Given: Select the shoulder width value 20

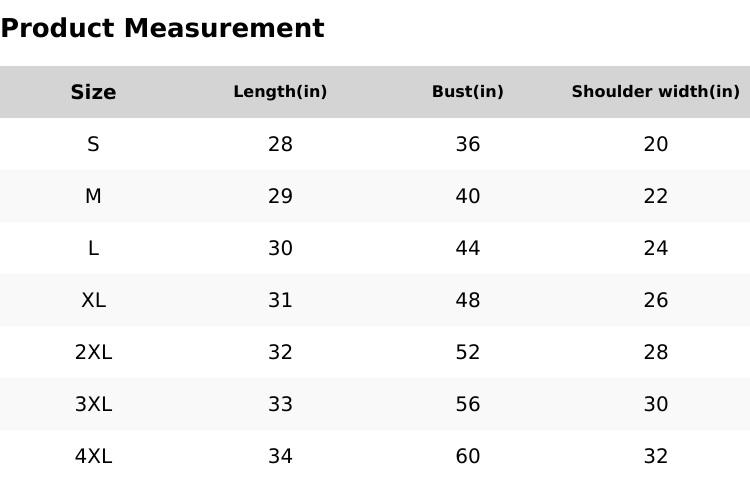Looking at the screenshot, I should point(655,144).
